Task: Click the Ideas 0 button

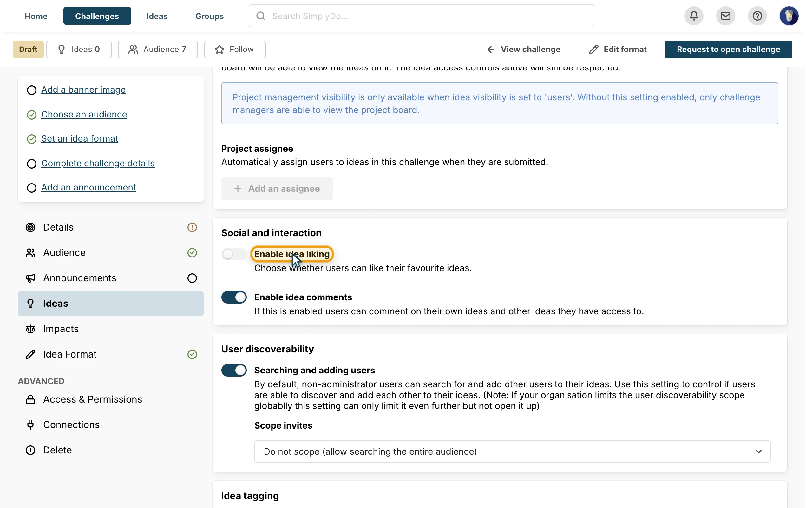Action: click(x=79, y=50)
